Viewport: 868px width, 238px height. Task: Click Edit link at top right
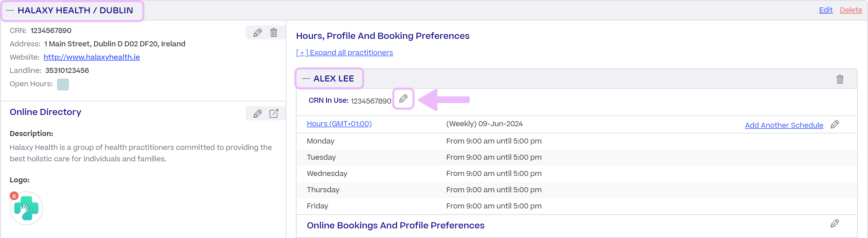coord(826,10)
